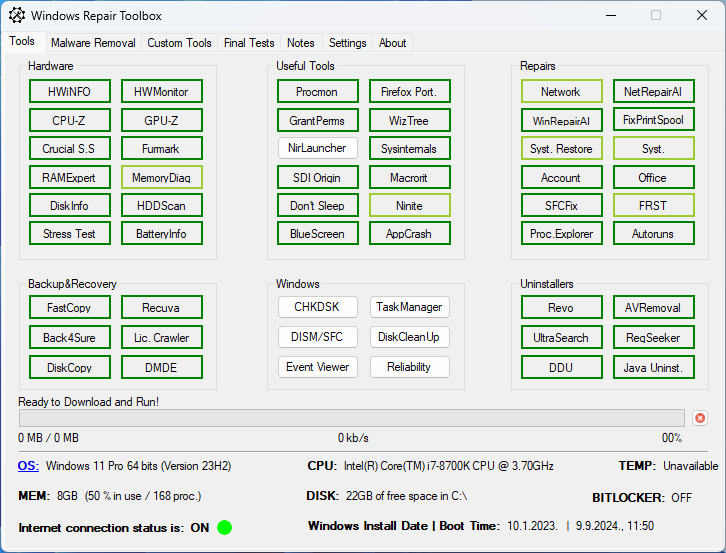Launch Crucial S.S scanner
The height and width of the screenshot is (553, 726).
[x=69, y=148]
